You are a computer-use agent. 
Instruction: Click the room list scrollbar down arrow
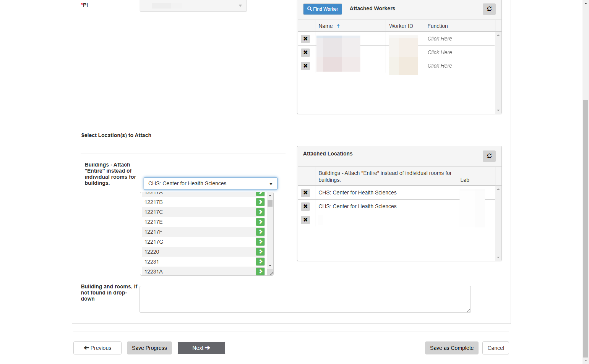[x=270, y=265]
